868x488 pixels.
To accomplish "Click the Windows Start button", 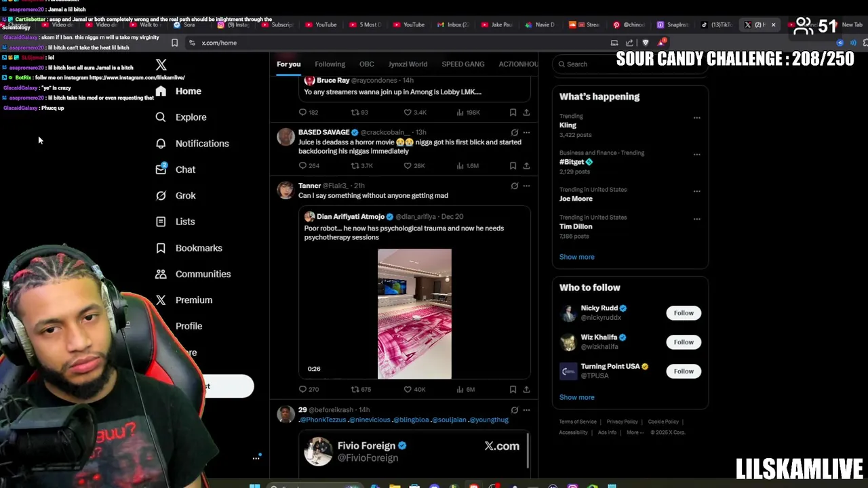I will [x=254, y=485].
